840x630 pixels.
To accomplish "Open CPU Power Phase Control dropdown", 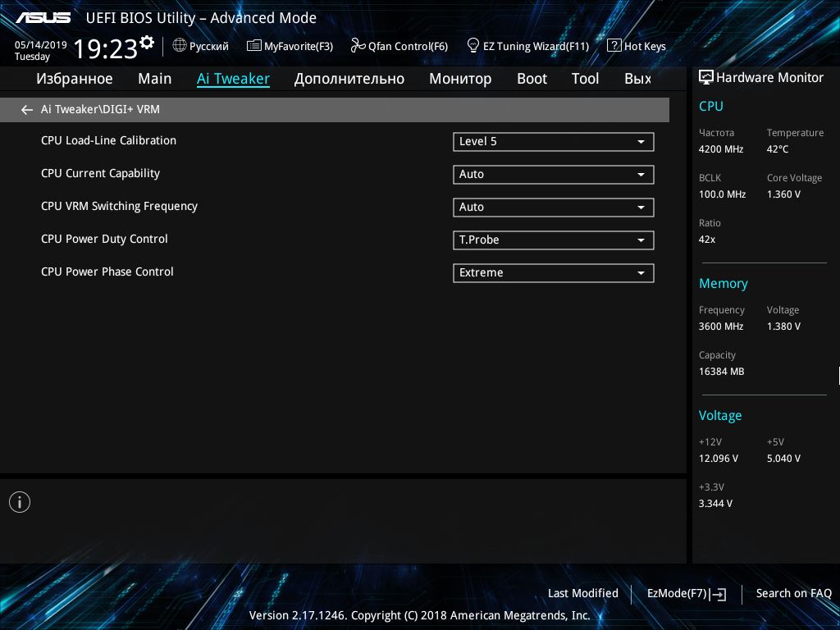I will (x=554, y=272).
